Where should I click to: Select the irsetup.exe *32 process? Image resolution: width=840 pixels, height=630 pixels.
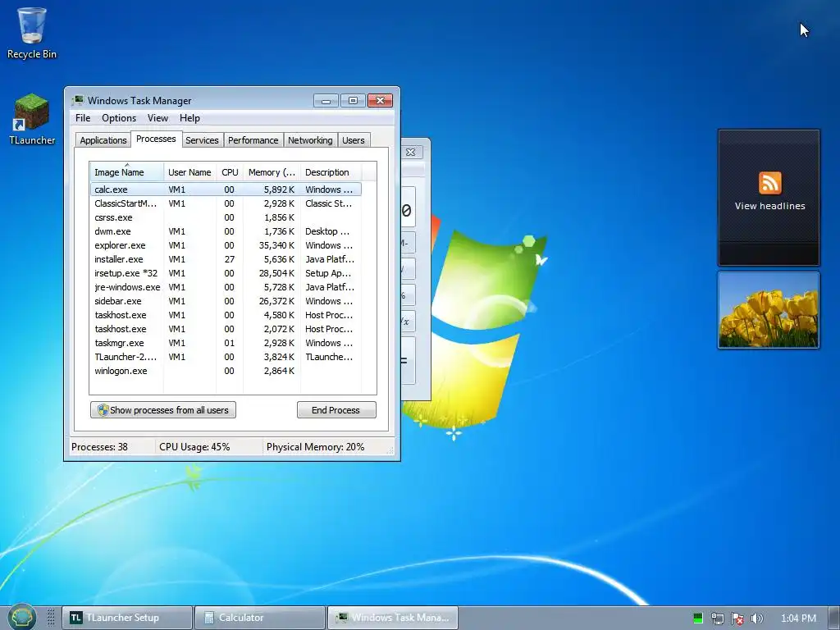coord(226,272)
